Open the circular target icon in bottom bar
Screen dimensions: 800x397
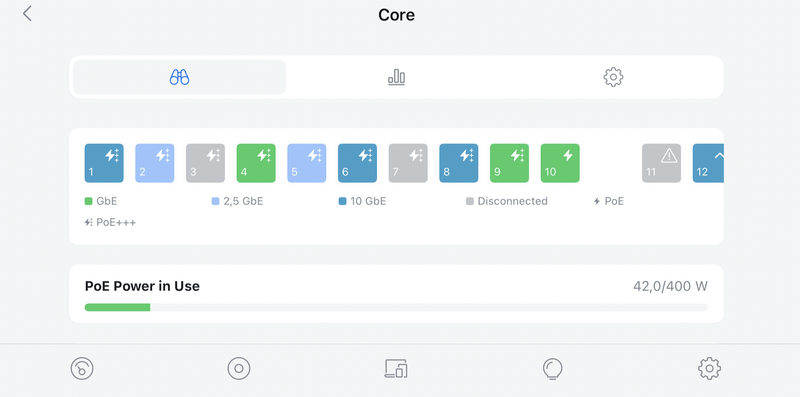click(x=239, y=368)
